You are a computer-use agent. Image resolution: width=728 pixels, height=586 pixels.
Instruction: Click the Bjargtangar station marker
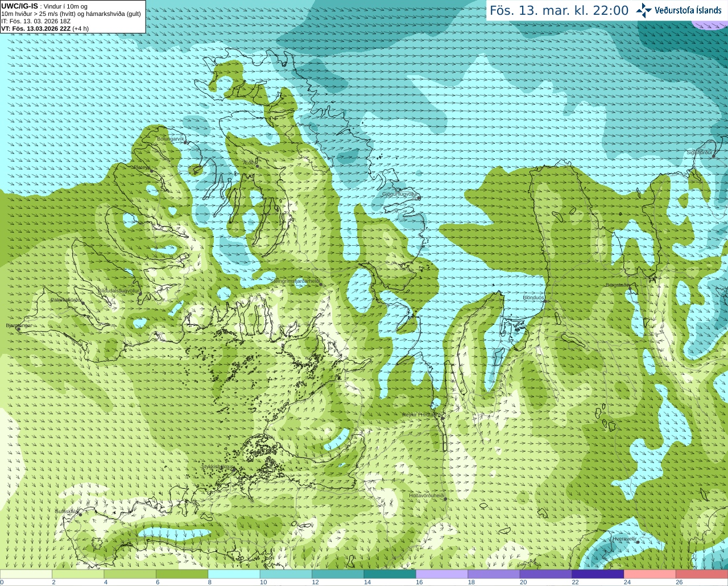coord(18,329)
